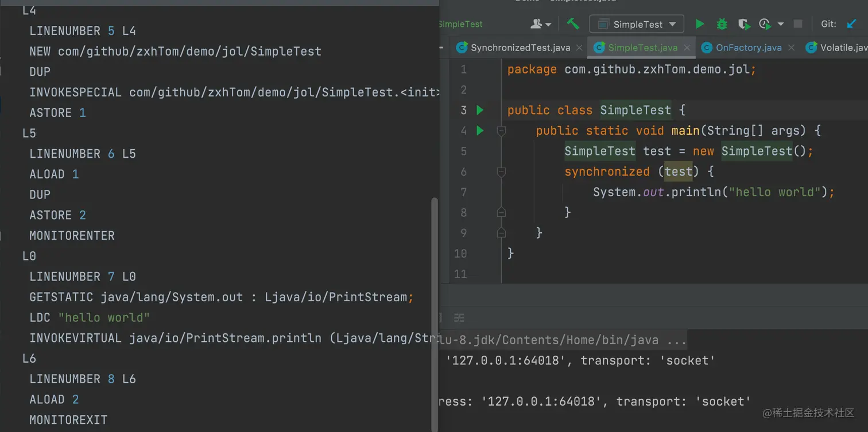Screen dimensions: 868x432
Task: Select the SimpleTest.java editor tab
Action: (642, 48)
